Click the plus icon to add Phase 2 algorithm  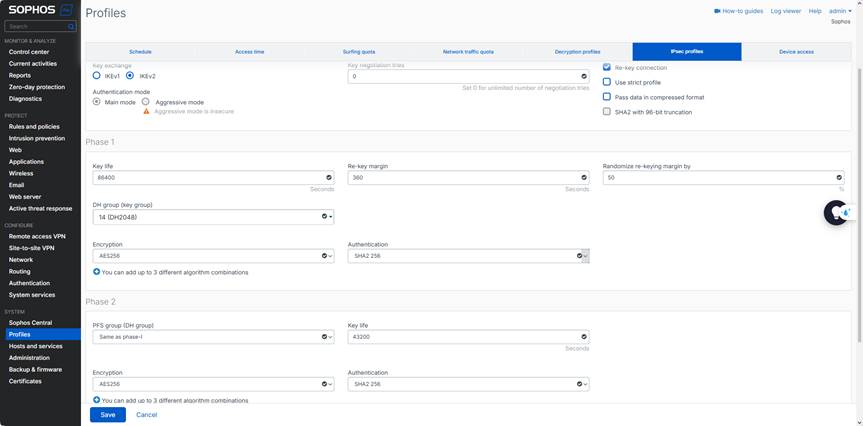[96, 400]
